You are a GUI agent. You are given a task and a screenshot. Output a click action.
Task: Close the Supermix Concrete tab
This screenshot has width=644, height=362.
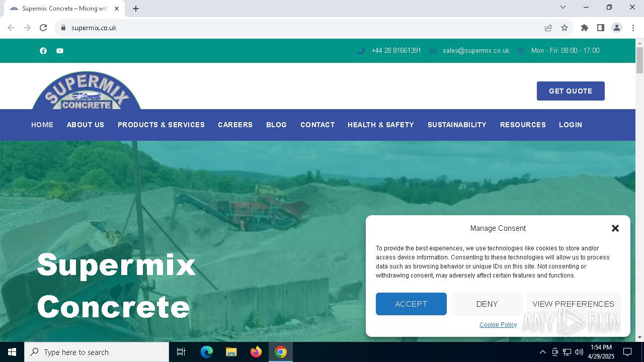pos(117,9)
